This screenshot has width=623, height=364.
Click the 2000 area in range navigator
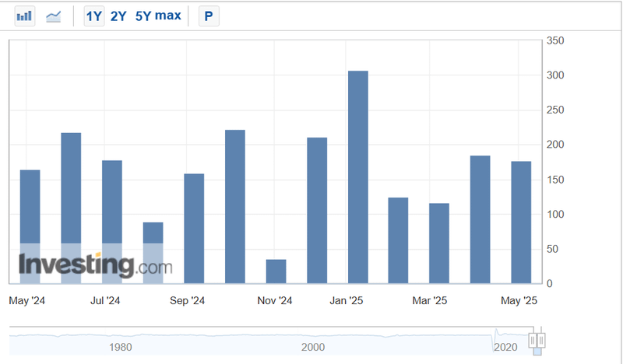[313, 348]
